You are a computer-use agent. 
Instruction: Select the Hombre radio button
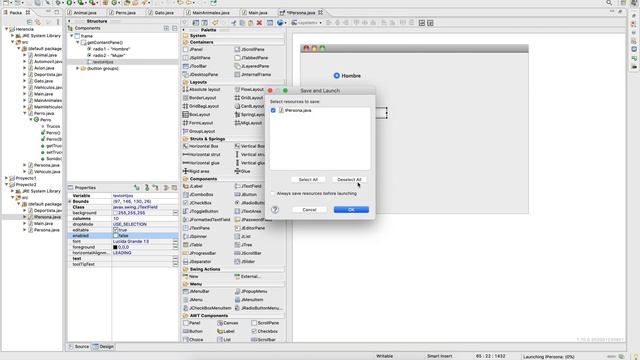click(336, 76)
